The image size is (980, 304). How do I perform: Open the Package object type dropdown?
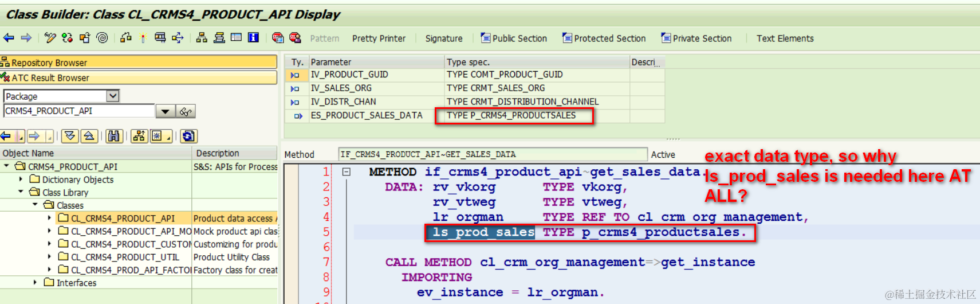pos(113,96)
